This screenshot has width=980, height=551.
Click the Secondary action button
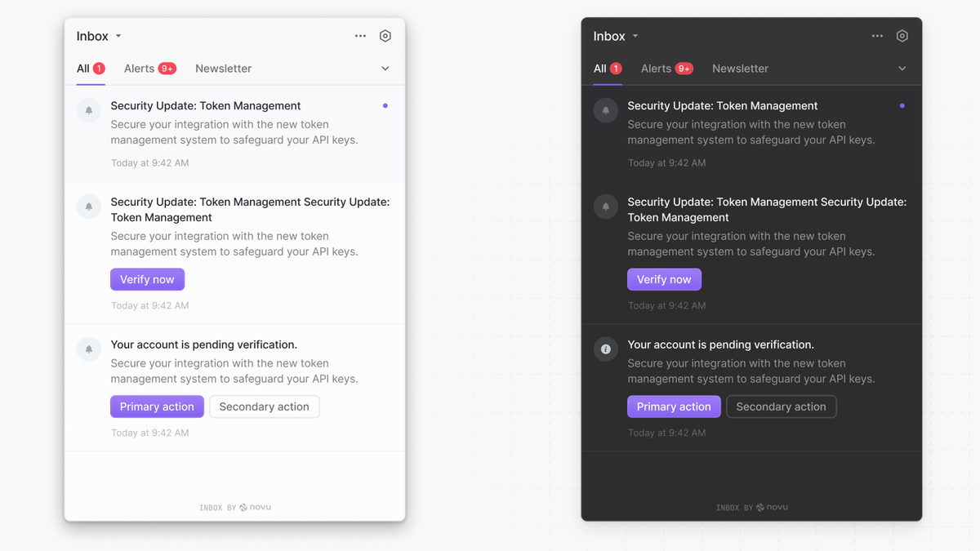pyautogui.click(x=264, y=407)
